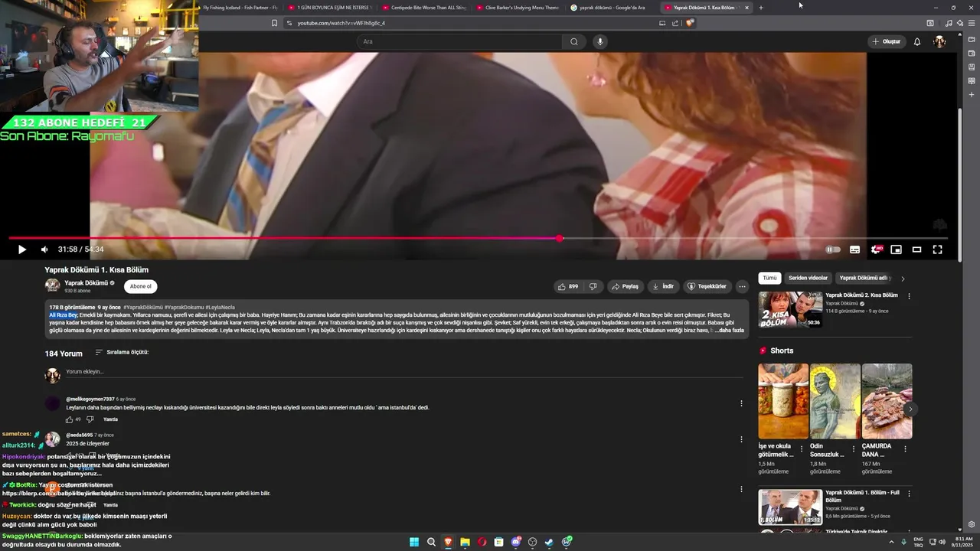This screenshot has height=551, width=980.
Task: Activate voice search microphone
Action: tap(599, 41)
